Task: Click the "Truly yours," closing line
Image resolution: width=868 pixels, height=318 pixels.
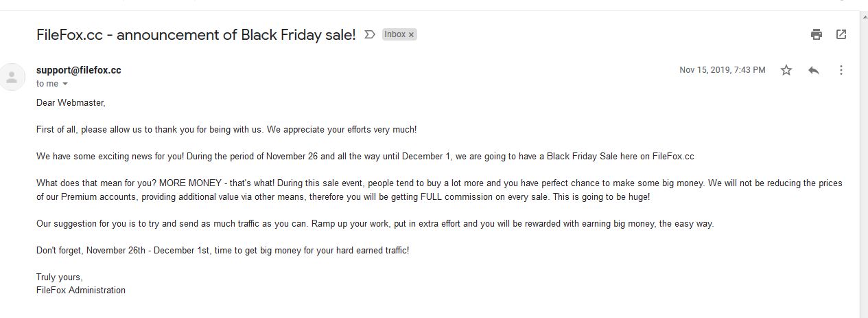Action: click(60, 277)
